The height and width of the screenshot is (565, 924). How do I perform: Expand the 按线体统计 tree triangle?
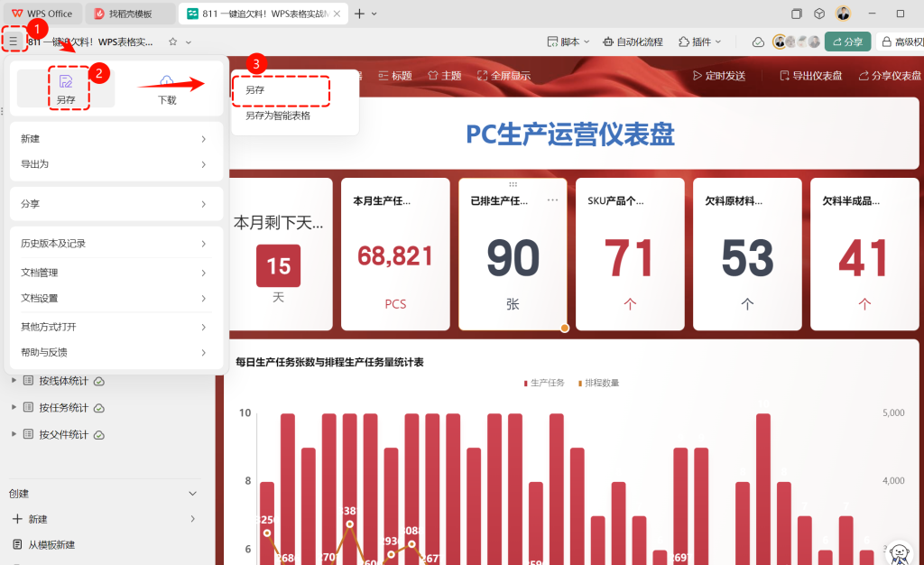pyautogui.click(x=14, y=381)
